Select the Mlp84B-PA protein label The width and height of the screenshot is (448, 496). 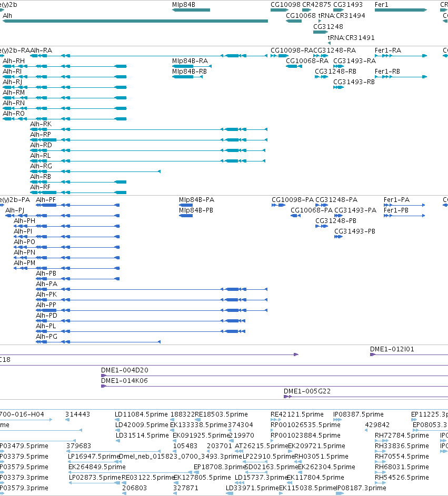click(x=196, y=199)
